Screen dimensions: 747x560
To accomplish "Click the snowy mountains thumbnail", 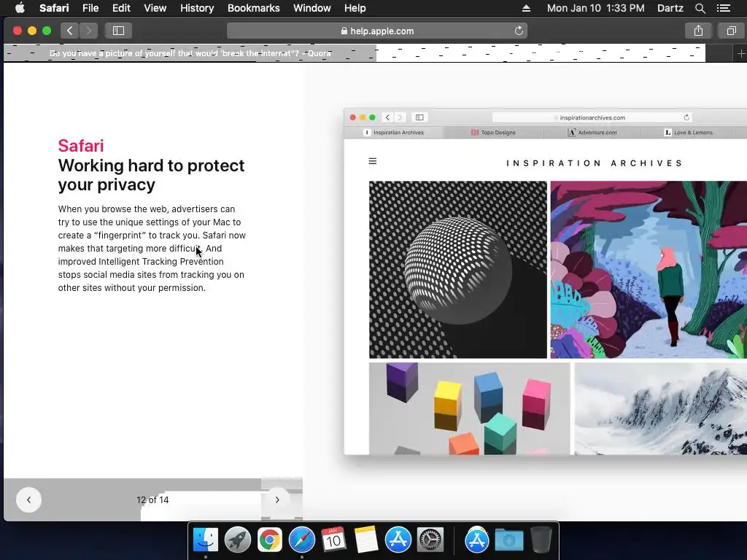I will pyautogui.click(x=660, y=408).
